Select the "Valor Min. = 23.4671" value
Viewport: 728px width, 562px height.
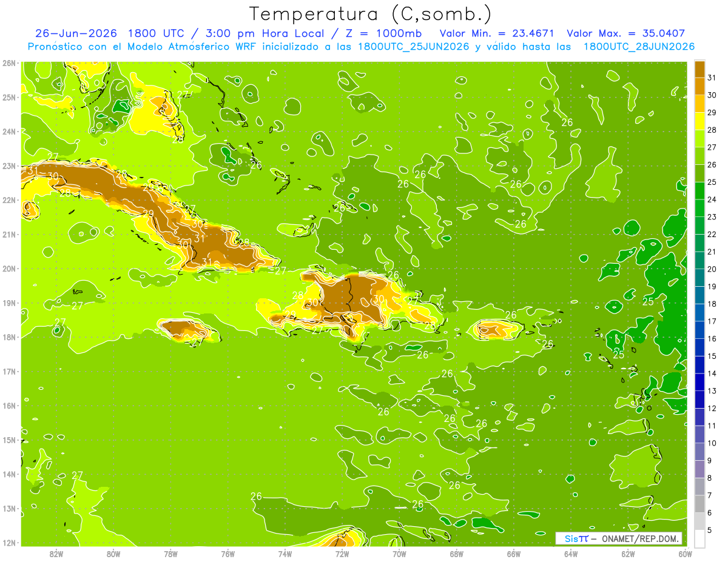tap(496, 33)
